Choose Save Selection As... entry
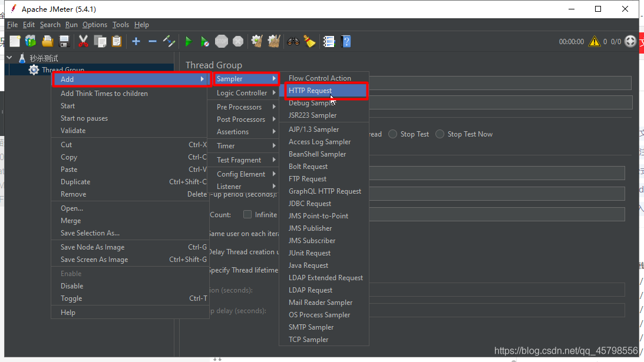Viewport: 644px width, 362px height. pos(130,233)
